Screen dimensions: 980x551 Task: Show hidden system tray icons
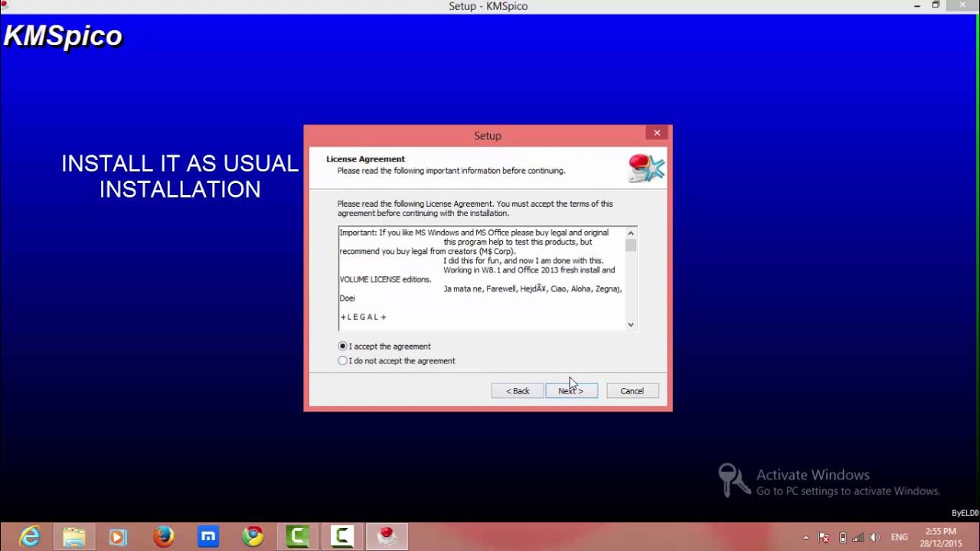point(805,538)
